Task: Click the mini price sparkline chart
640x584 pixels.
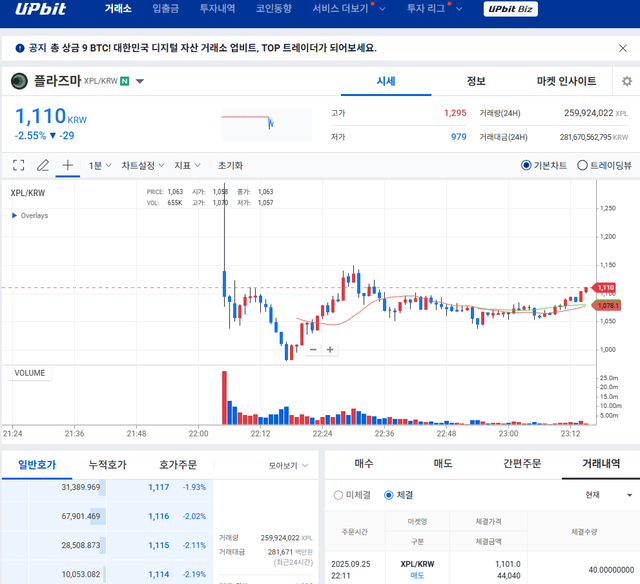Action: (266, 124)
